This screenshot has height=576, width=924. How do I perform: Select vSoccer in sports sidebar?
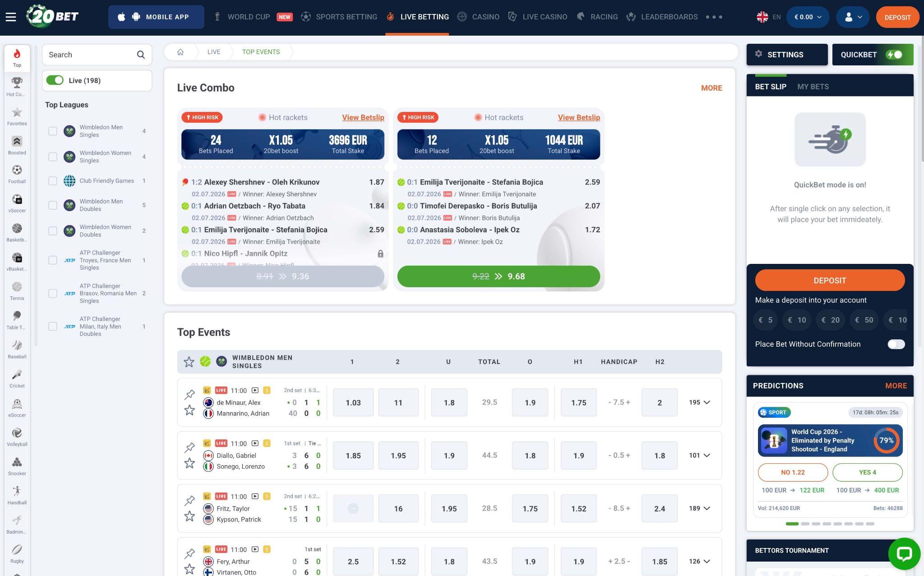point(17,203)
